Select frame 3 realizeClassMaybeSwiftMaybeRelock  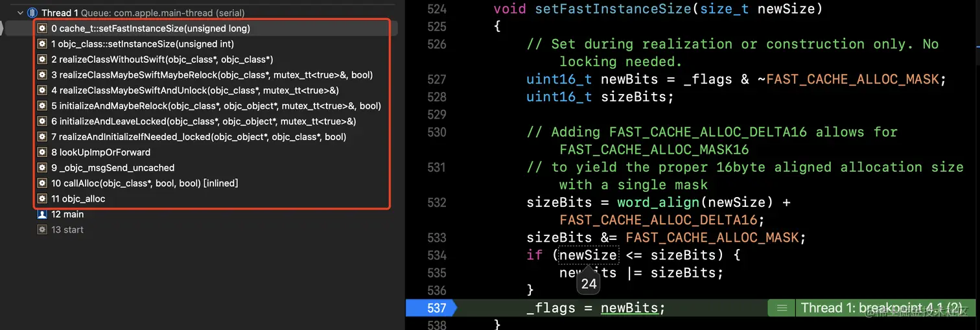[213, 75]
